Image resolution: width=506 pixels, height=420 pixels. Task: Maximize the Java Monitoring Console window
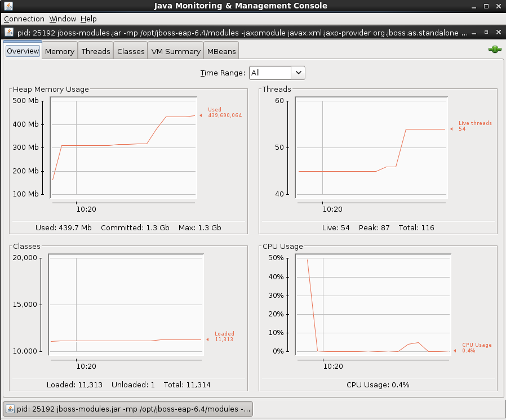coord(486,6)
